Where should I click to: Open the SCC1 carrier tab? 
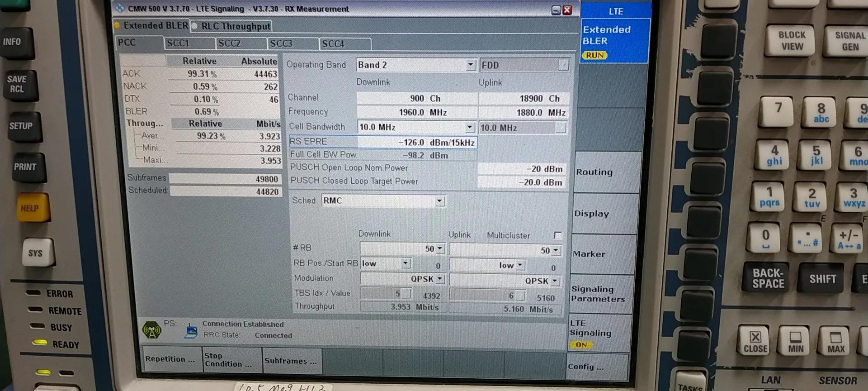tap(190, 43)
